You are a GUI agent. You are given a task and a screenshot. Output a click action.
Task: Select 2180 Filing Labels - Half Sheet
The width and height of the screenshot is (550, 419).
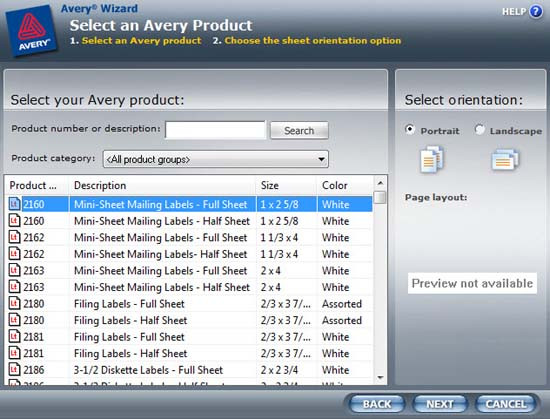(189, 320)
